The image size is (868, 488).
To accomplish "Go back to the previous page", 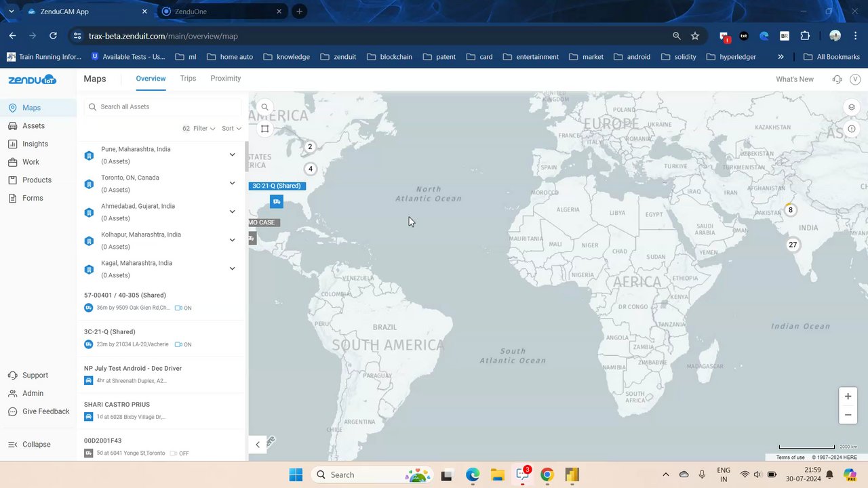I will point(12,36).
